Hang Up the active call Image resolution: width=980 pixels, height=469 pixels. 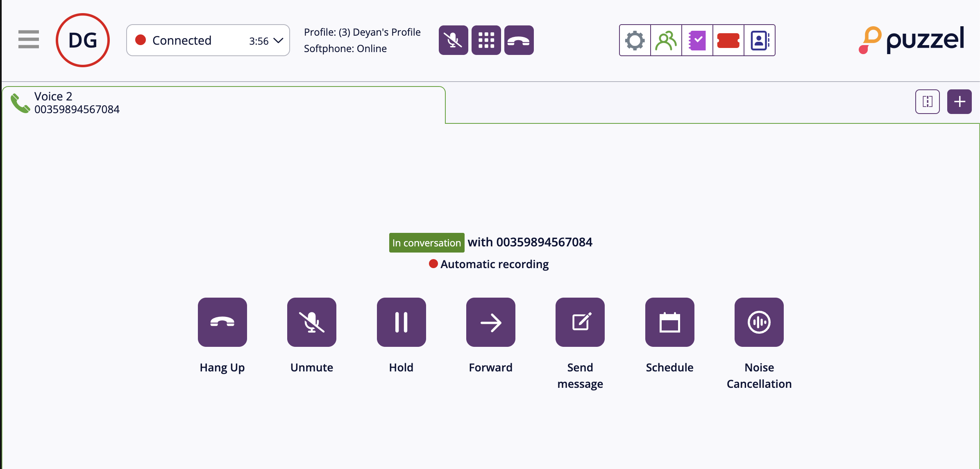tap(222, 322)
